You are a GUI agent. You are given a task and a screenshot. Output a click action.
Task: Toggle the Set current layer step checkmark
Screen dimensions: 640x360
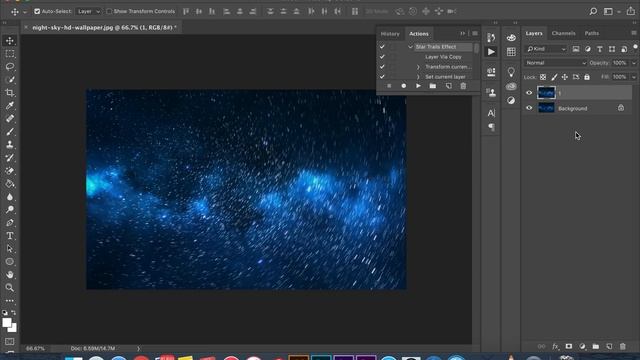coord(382,77)
